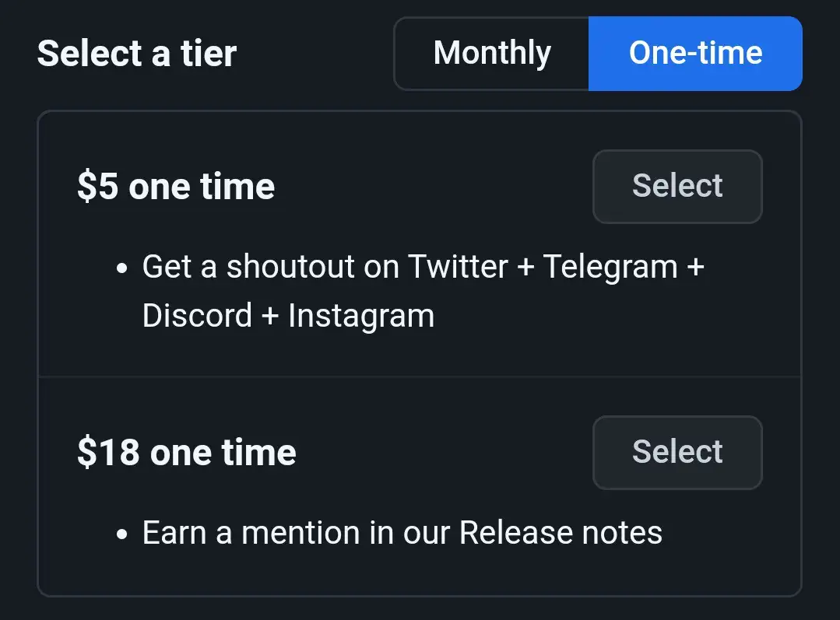This screenshot has width=840, height=620.
Task: Click the plus sign after Telegram
Action: click(695, 267)
